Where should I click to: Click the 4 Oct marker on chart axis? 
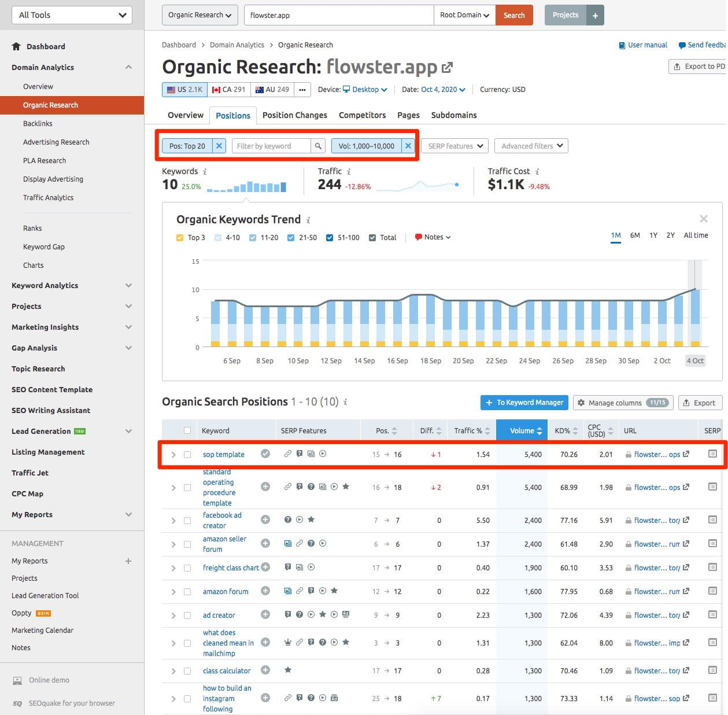695,360
